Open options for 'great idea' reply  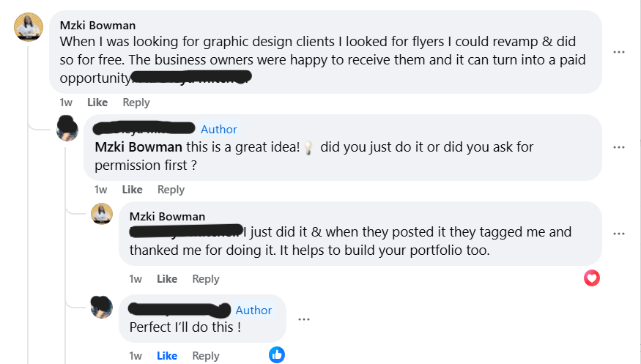[619, 147]
